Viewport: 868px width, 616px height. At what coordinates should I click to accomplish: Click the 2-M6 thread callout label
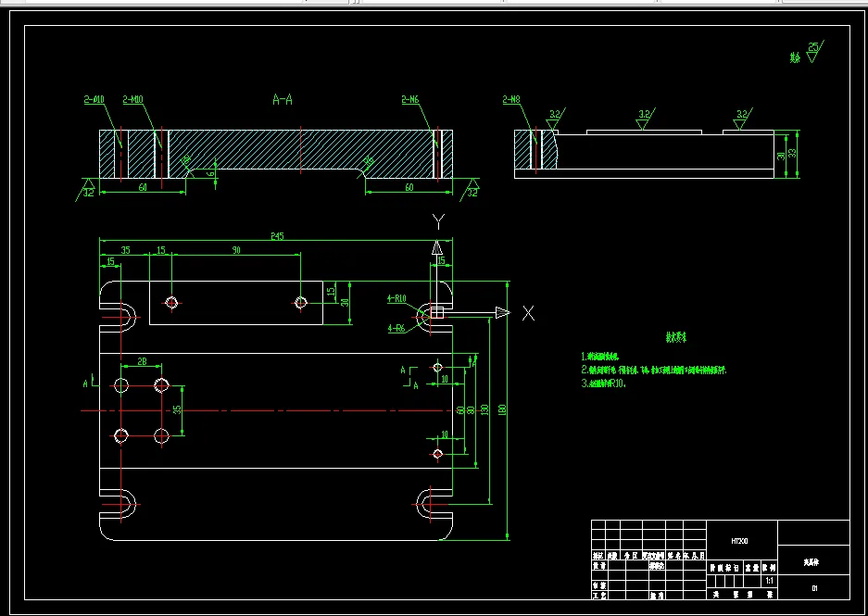(410, 100)
